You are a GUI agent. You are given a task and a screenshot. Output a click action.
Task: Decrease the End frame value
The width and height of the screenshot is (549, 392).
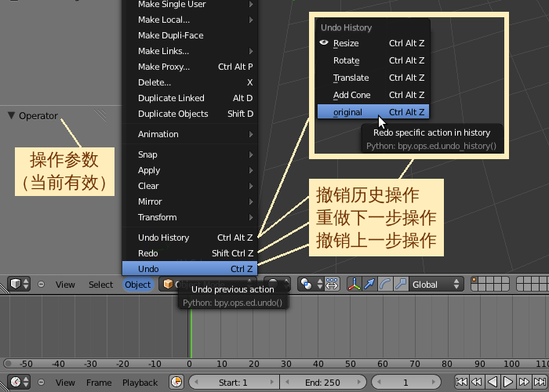coord(287,383)
